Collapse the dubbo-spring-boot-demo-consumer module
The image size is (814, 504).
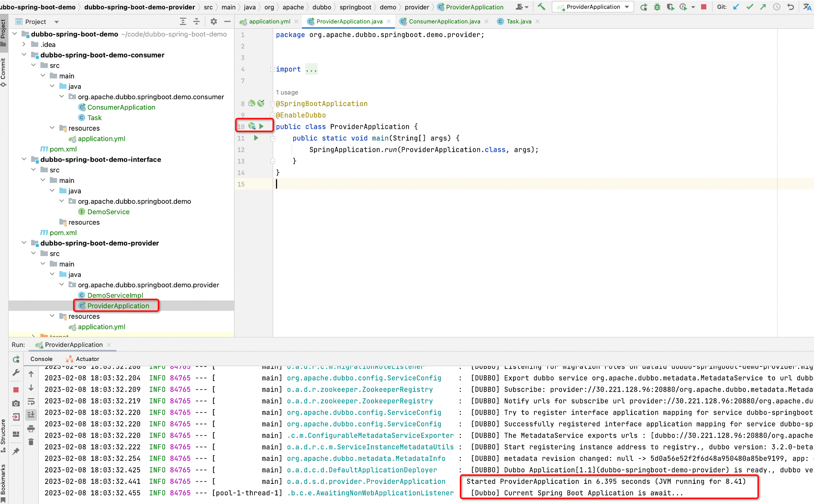[24, 55]
